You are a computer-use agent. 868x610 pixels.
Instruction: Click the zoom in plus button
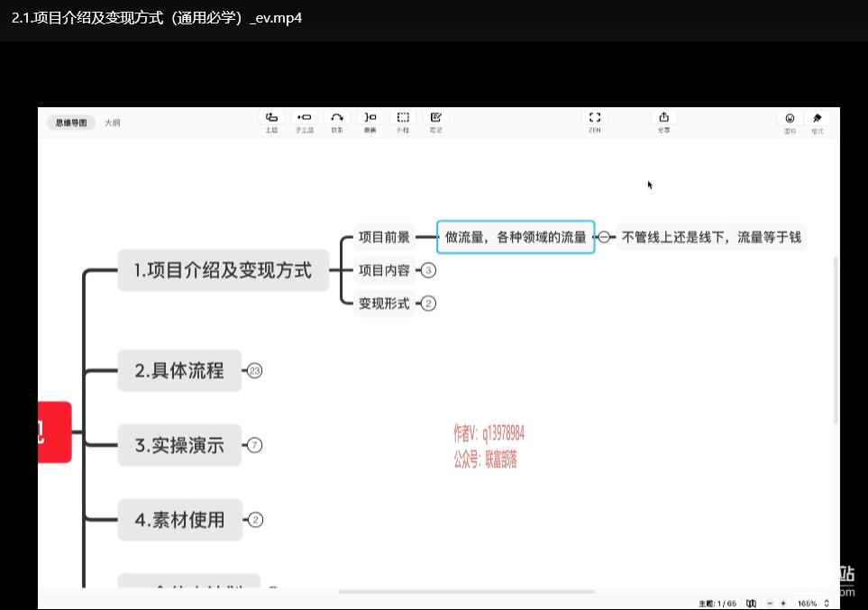(x=783, y=603)
